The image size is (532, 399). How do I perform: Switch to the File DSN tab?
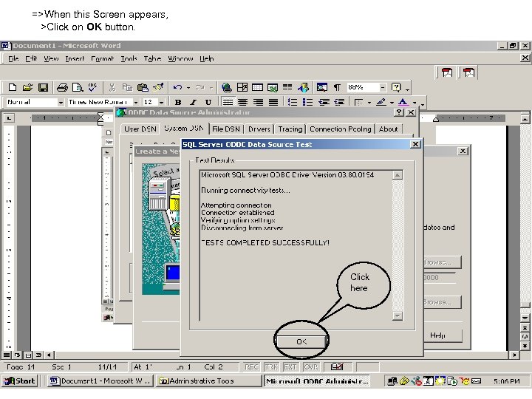point(226,129)
